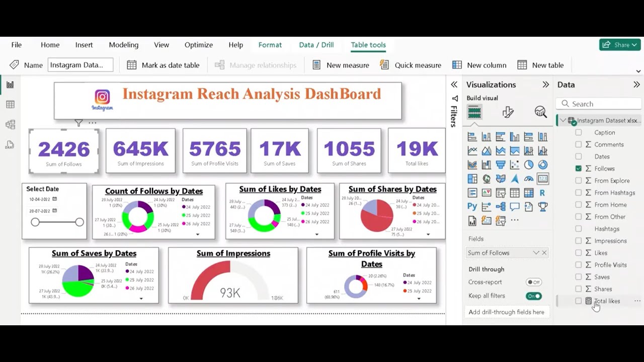This screenshot has height=362, width=644.
Task: Choose the funnel chart visual
Action: point(500,165)
